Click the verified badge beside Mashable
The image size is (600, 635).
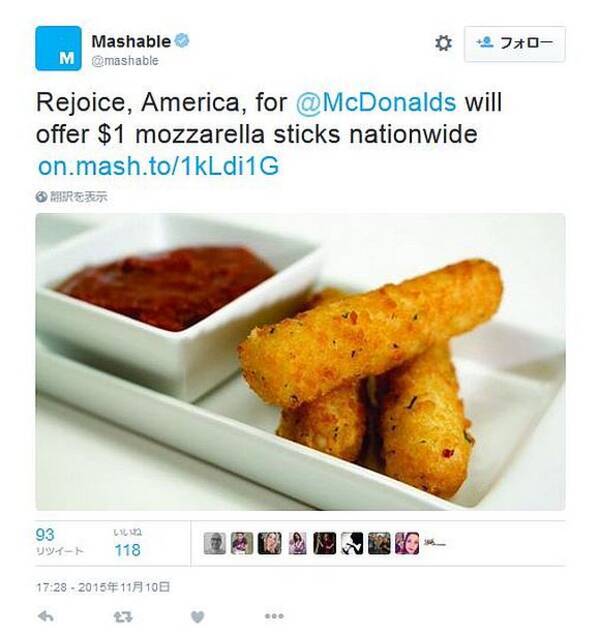tap(182, 41)
